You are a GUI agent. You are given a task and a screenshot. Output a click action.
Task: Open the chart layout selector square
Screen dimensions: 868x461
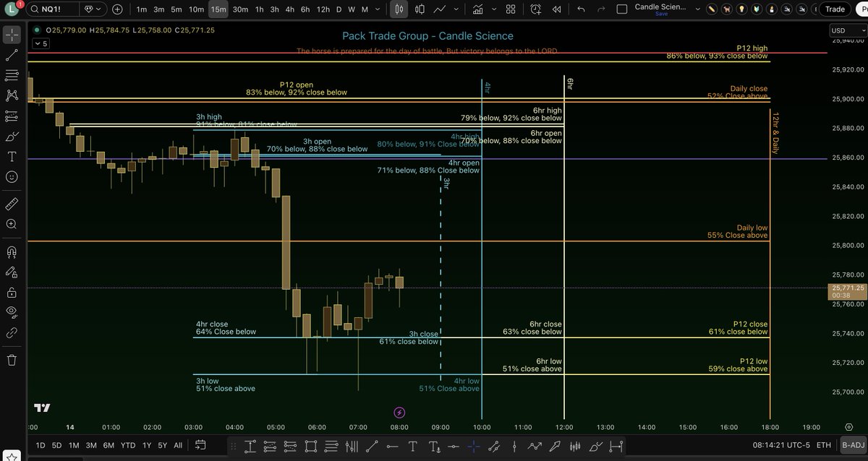point(623,9)
